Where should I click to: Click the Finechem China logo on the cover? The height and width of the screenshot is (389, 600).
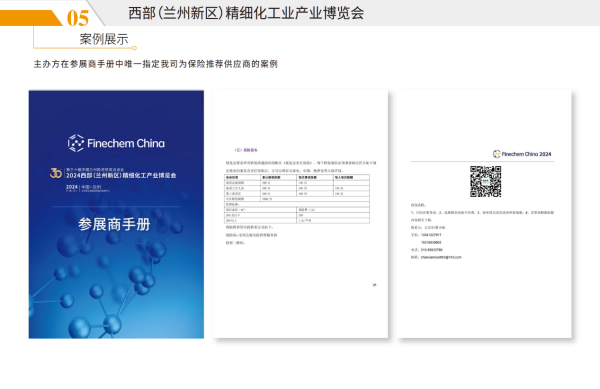coord(116,143)
